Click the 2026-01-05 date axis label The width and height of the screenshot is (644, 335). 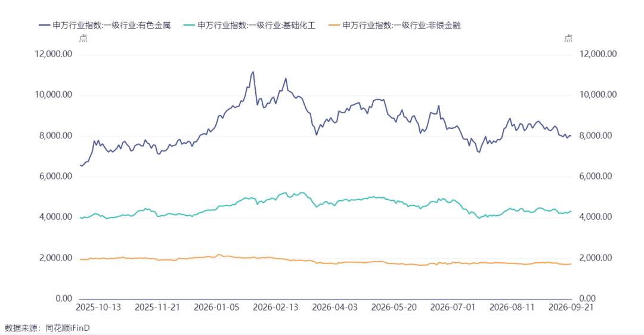(x=216, y=308)
